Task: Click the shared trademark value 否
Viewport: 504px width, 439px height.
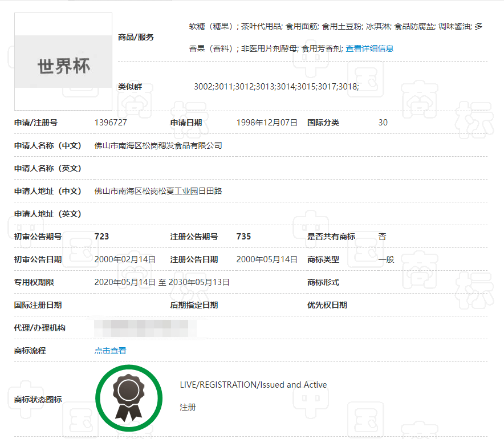Action: 382,237
